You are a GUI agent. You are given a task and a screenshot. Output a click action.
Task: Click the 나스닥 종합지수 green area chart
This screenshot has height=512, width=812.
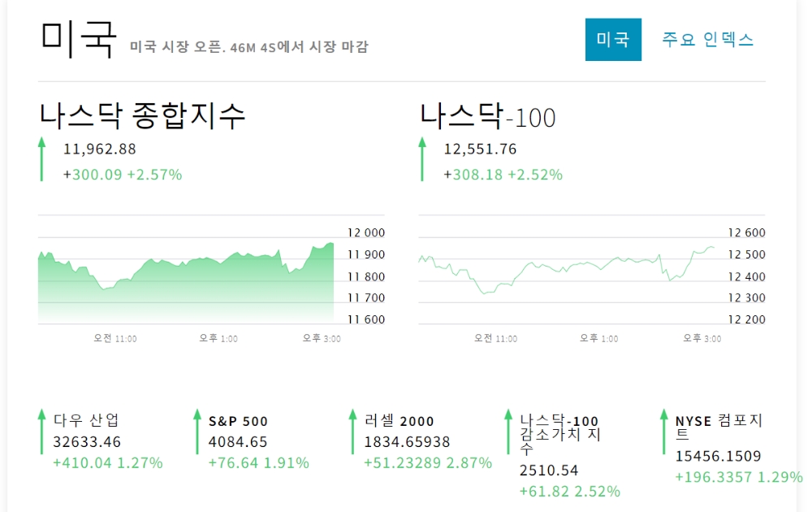(x=186, y=283)
